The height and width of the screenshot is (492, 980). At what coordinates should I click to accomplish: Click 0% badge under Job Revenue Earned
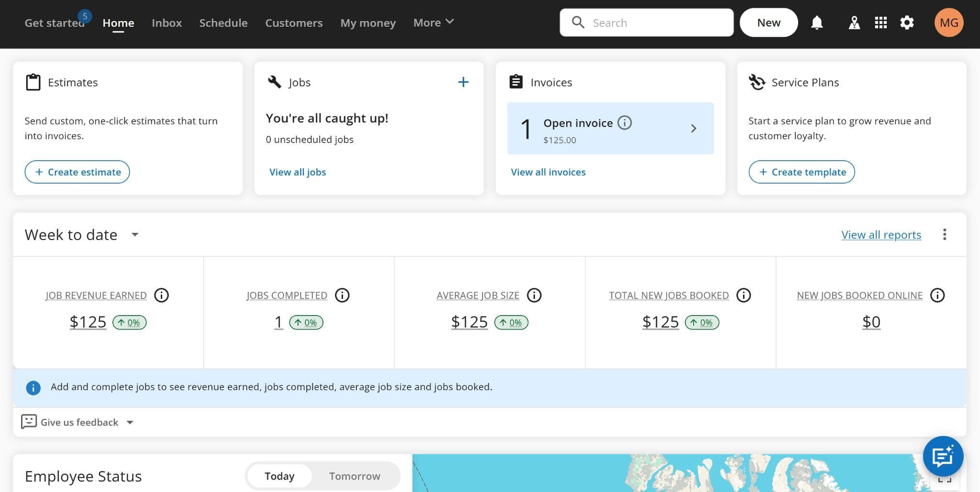point(130,323)
